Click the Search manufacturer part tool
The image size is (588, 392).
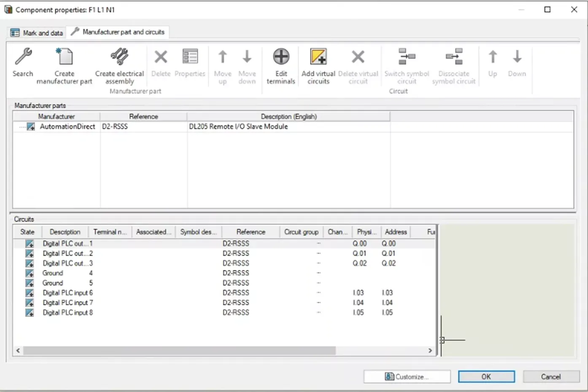pos(23,63)
